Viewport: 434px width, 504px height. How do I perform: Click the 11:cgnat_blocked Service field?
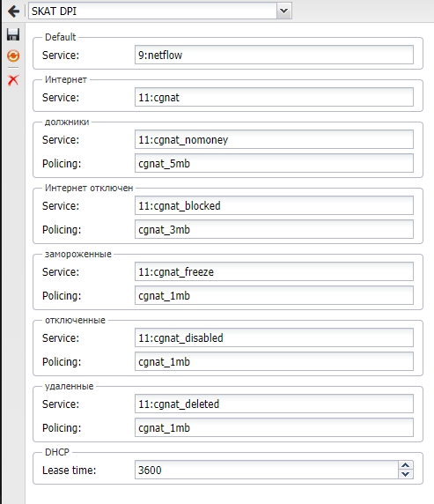[274, 205]
